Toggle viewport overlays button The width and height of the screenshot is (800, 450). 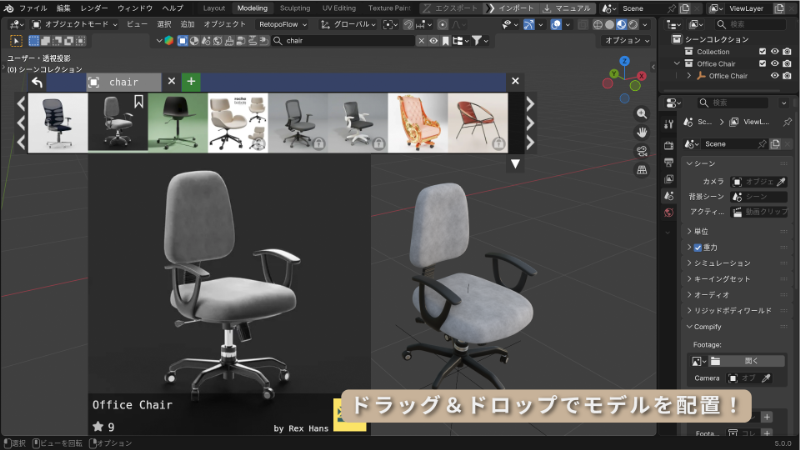point(557,24)
